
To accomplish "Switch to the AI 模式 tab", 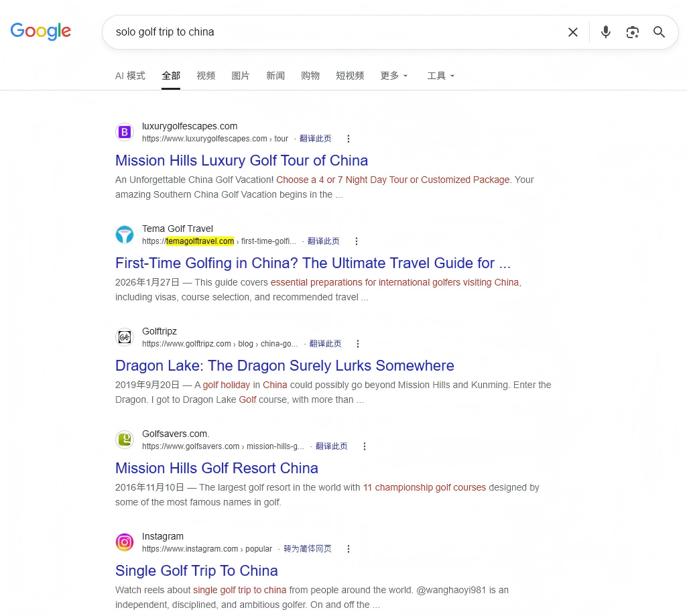I will click(x=130, y=76).
